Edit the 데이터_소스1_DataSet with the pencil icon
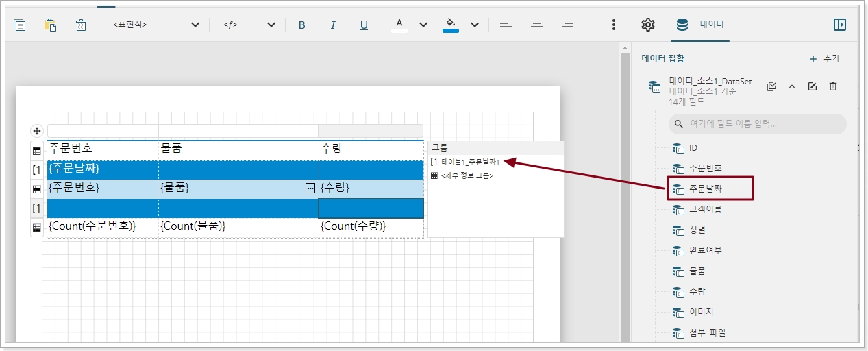The image size is (868, 351). pyautogui.click(x=813, y=86)
